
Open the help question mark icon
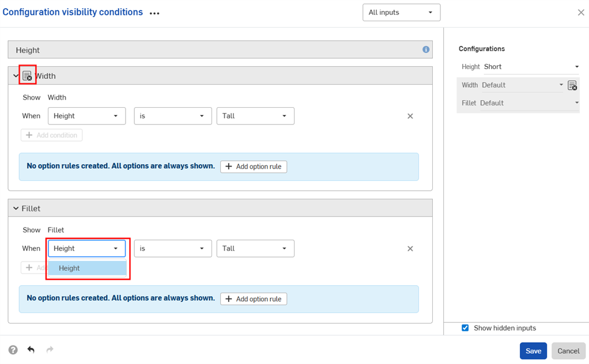13,350
